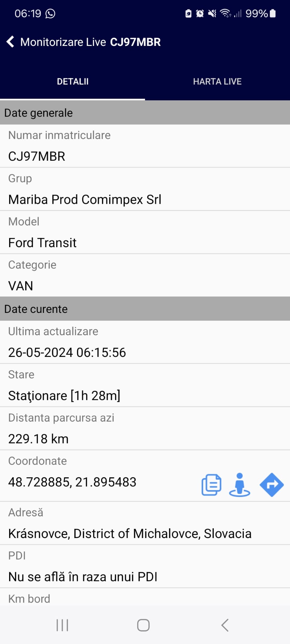Open Android recent apps button
Screen dimensions: 290x644
pos(62,625)
